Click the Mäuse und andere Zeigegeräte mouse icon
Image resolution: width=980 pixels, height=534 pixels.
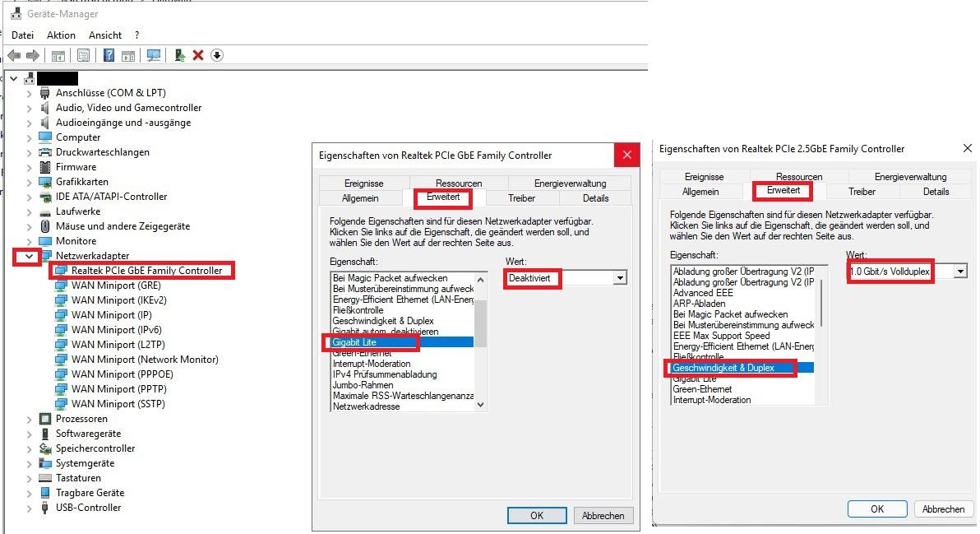pos(45,226)
